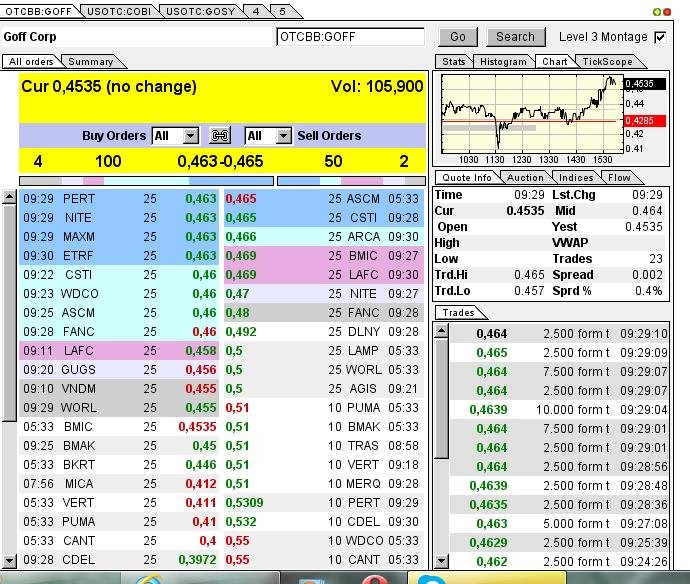Click the Trd.Hi value 0.465
This screenshot has width=690, height=584.
[x=529, y=275]
